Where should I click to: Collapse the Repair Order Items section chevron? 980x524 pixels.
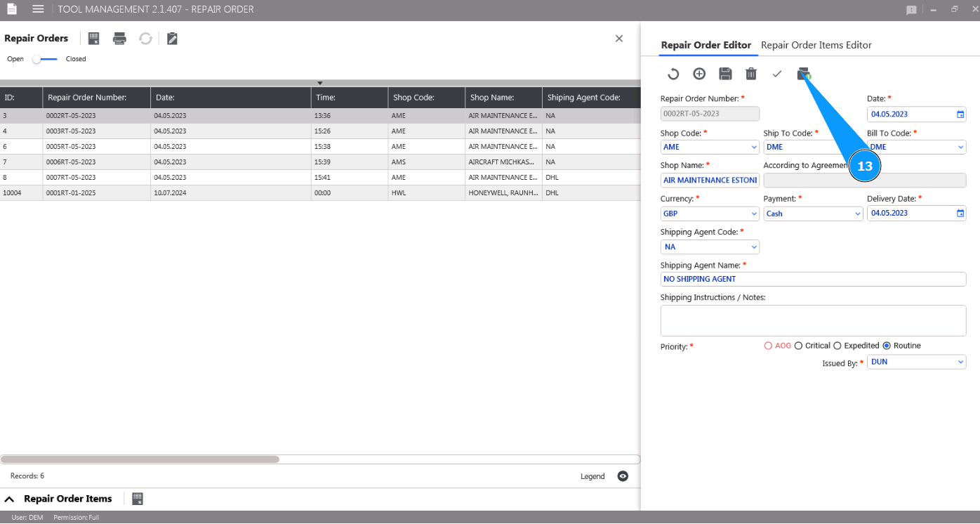coord(10,499)
